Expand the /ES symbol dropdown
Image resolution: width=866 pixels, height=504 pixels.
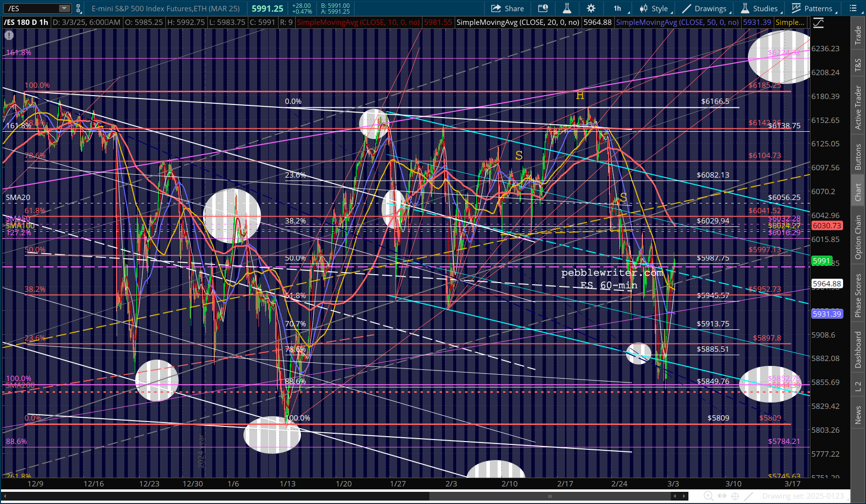point(64,8)
